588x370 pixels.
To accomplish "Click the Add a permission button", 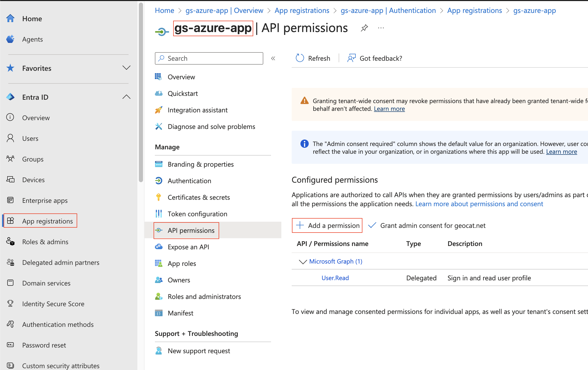I will coord(327,225).
